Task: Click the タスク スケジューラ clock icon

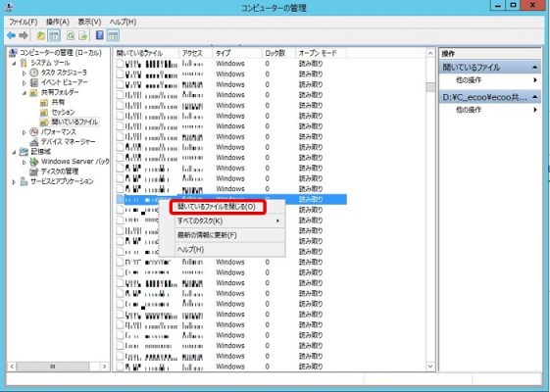Action: pos(34,73)
